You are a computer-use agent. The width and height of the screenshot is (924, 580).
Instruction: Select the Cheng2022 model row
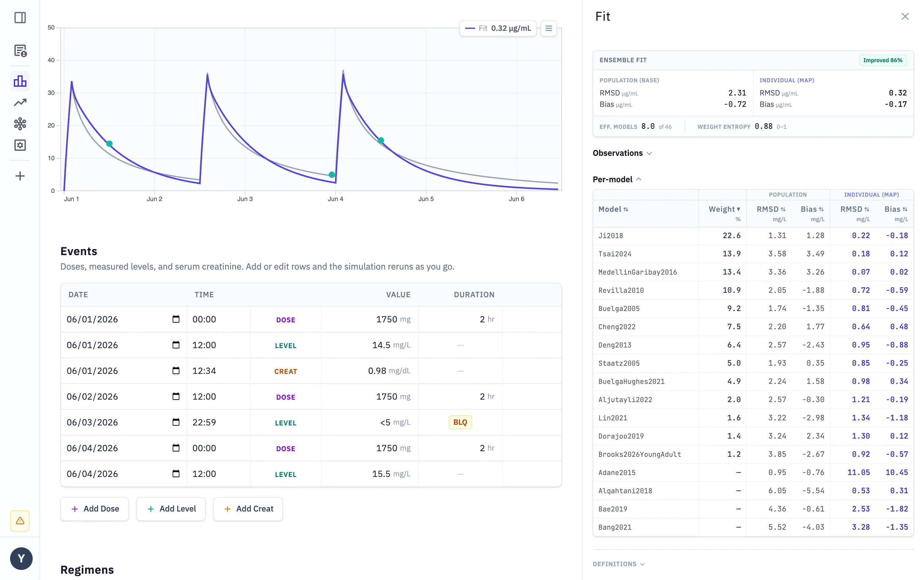point(753,326)
